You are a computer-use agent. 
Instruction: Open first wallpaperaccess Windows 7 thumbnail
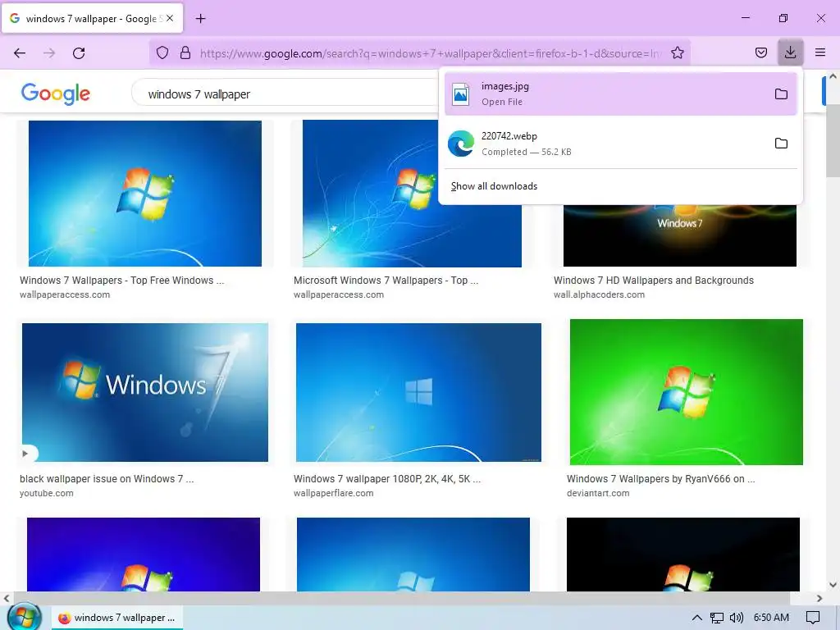[145, 194]
